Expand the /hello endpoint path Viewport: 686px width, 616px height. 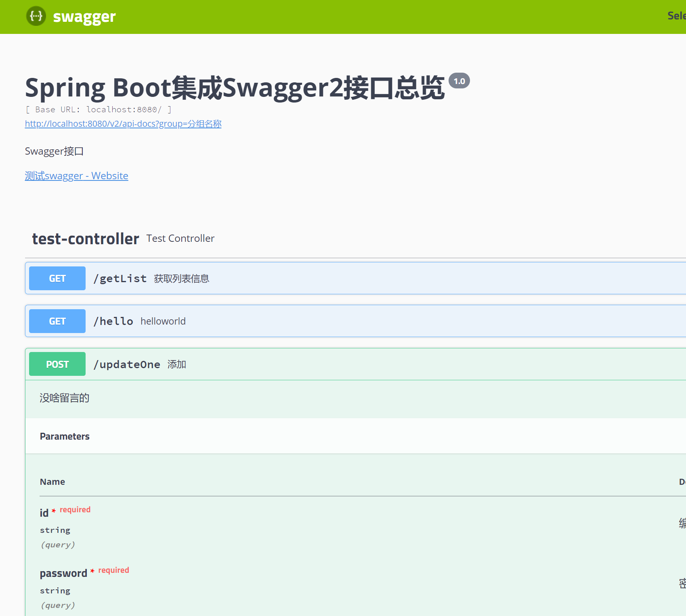pos(113,321)
